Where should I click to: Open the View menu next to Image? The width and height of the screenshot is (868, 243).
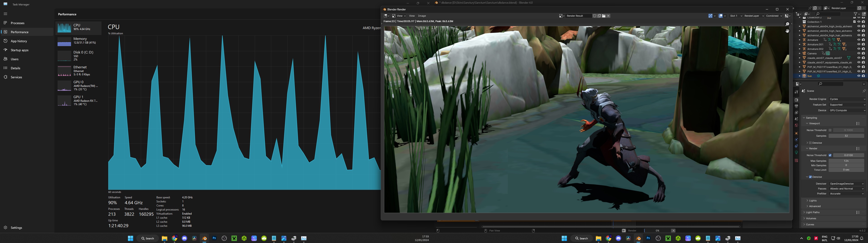[x=412, y=16]
